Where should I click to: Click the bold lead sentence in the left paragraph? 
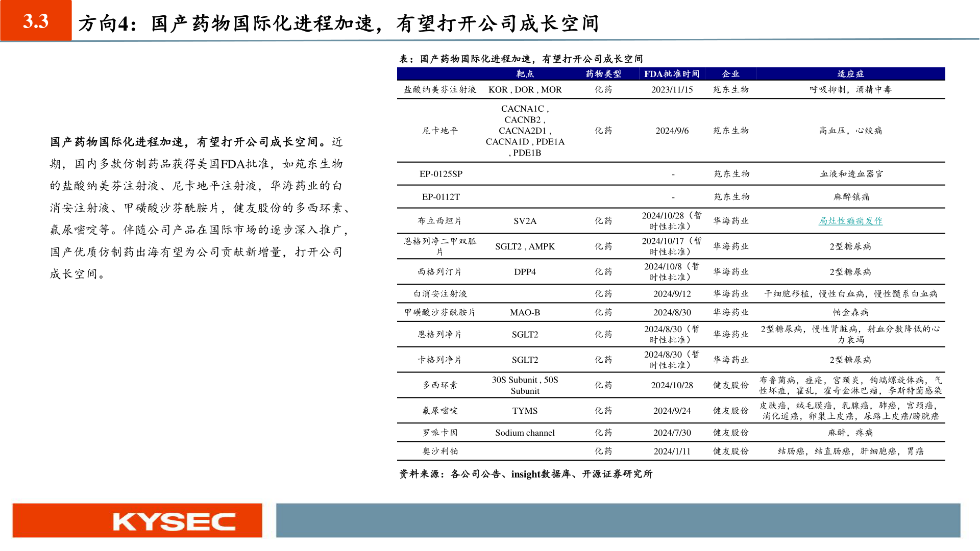tap(190, 142)
